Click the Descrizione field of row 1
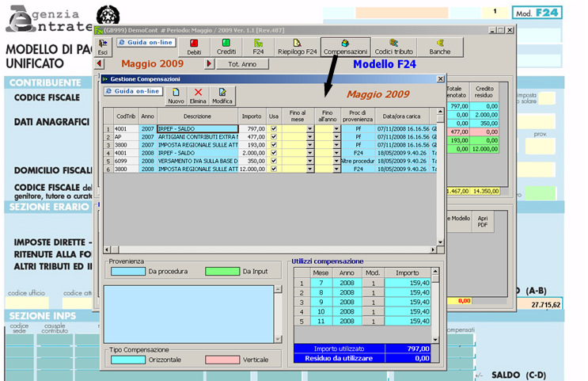 [x=197, y=128]
